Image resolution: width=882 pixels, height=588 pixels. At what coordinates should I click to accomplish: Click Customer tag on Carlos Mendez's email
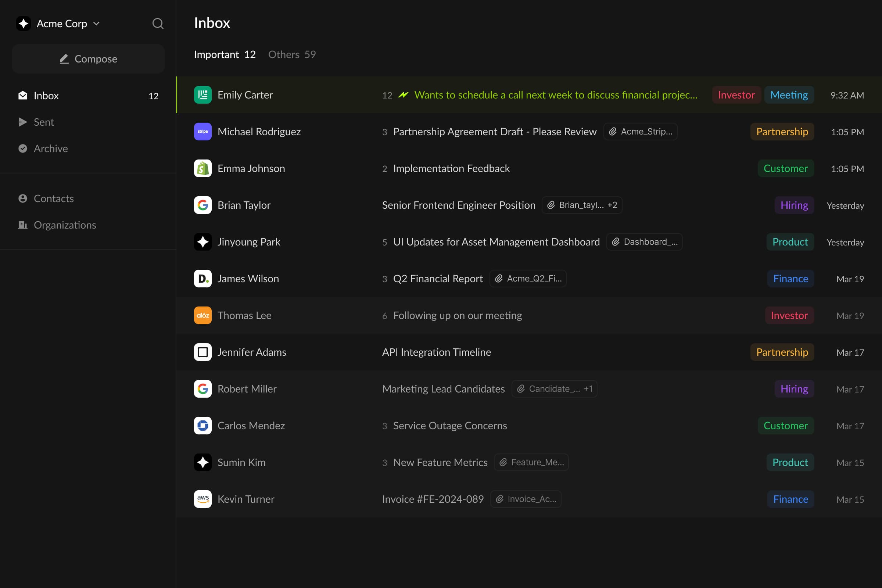[786, 426]
